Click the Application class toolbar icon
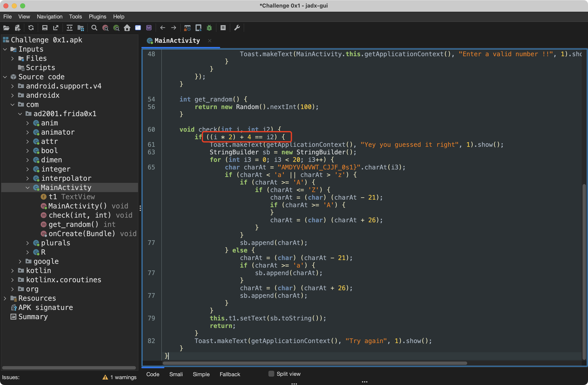The image size is (588, 385). pyautogui.click(x=138, y=28)
